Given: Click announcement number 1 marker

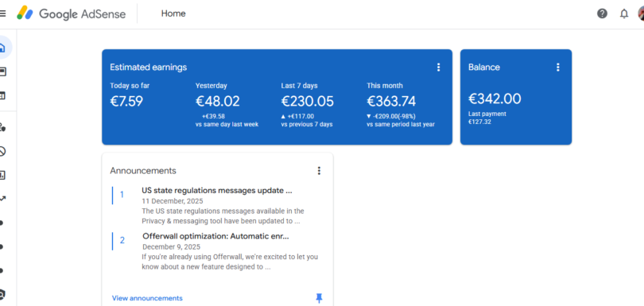Looking at the screenshot, I should tap(122, 195).
